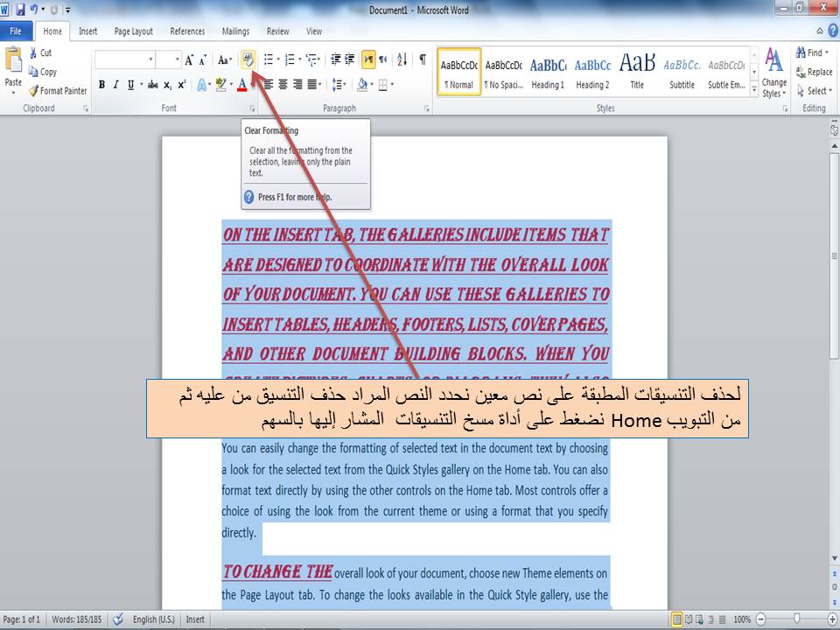Open the Line Spacing dropdown
Screen dimensions: 840x630
click(x=339, y=85)
